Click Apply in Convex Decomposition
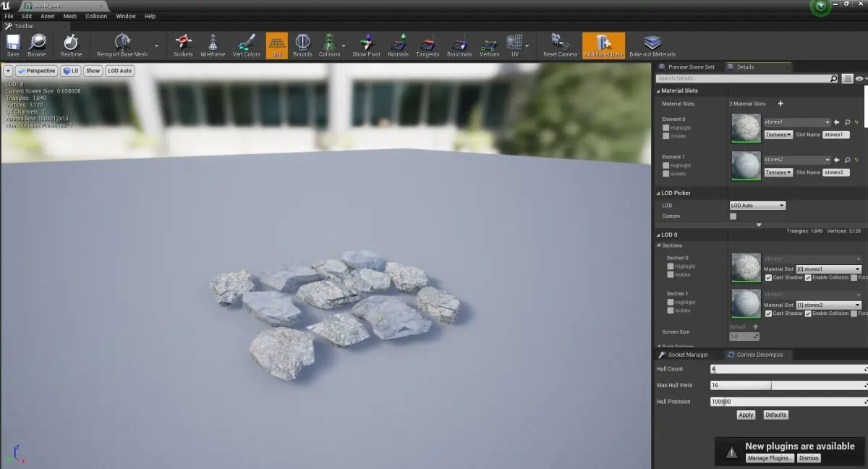868x469 pixels. click(746, 415)
